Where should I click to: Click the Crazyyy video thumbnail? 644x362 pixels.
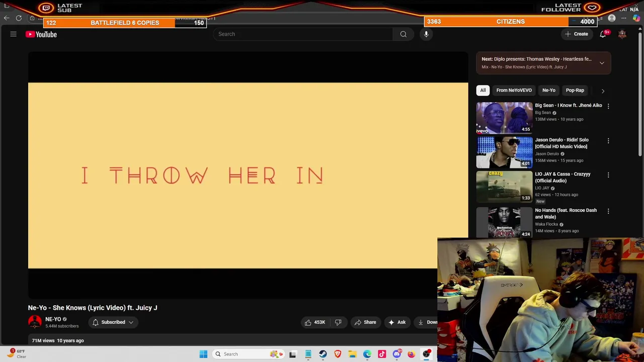tap(504, 187)
